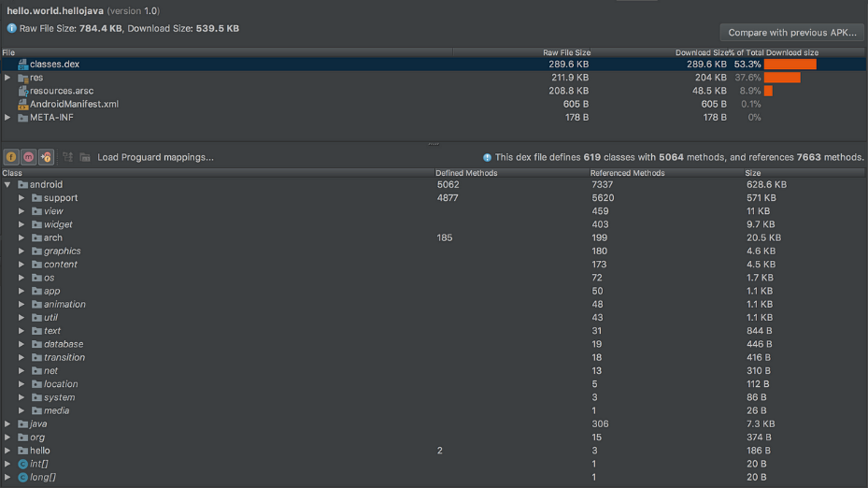Click Compare with previous APK button
Image resolution: width=868 pixels, height=488 pixels.
click(791, 33)
